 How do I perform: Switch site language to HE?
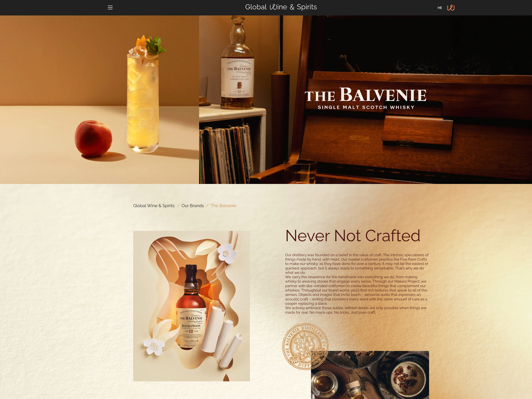440,8
